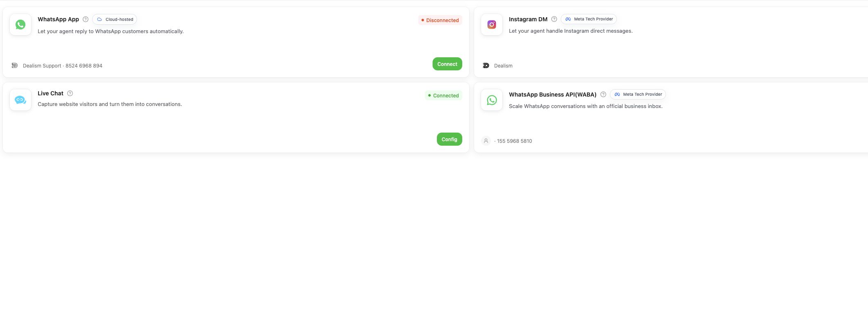Click the Dealism logo under Instagram DM
Viewport: 868px width, 311px height.
coord(486,65)
